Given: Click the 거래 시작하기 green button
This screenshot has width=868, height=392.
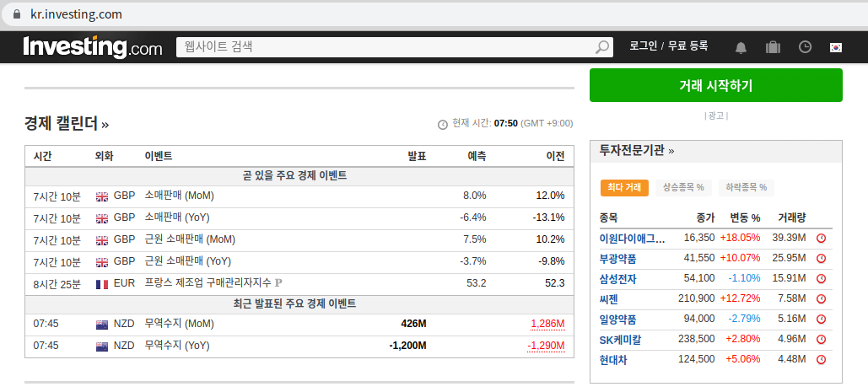Looking at the screenshot, I should click(x=716, y=85).
